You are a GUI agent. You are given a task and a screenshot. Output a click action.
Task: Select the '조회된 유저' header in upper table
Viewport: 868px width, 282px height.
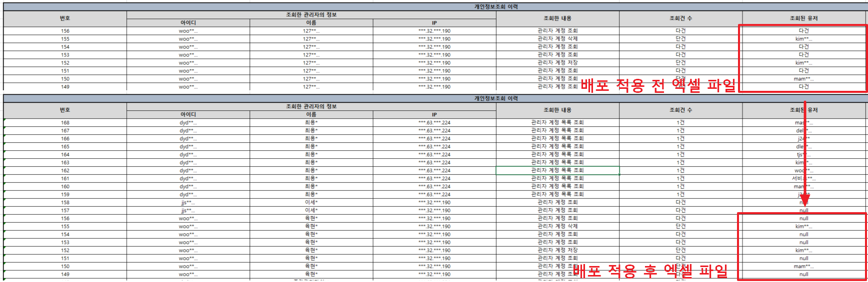803,18
